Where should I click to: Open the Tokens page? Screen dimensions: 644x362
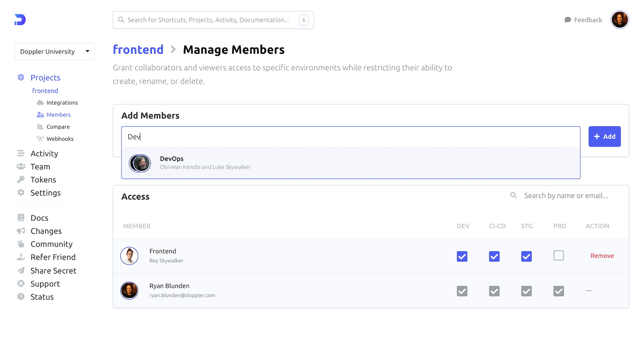click(43, 180)
